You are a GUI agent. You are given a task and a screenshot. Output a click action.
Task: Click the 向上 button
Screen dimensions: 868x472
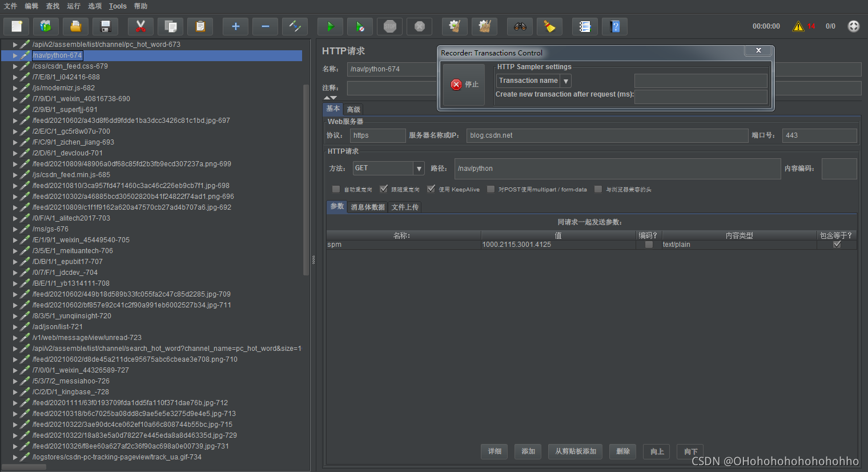(x=657, y=451)
